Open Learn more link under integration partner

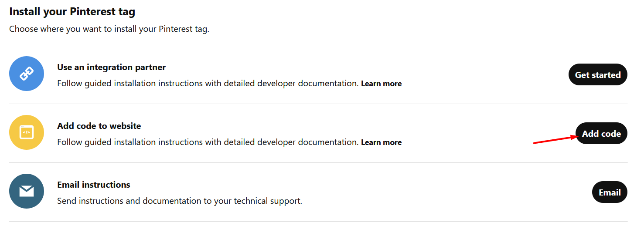pyautogui.click(x=382, y=84)
